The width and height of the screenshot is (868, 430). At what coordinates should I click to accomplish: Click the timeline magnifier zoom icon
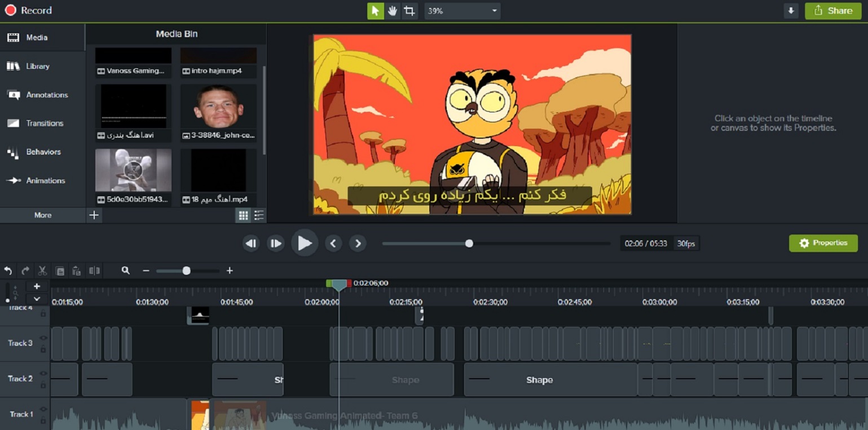(x=125, y=271)
